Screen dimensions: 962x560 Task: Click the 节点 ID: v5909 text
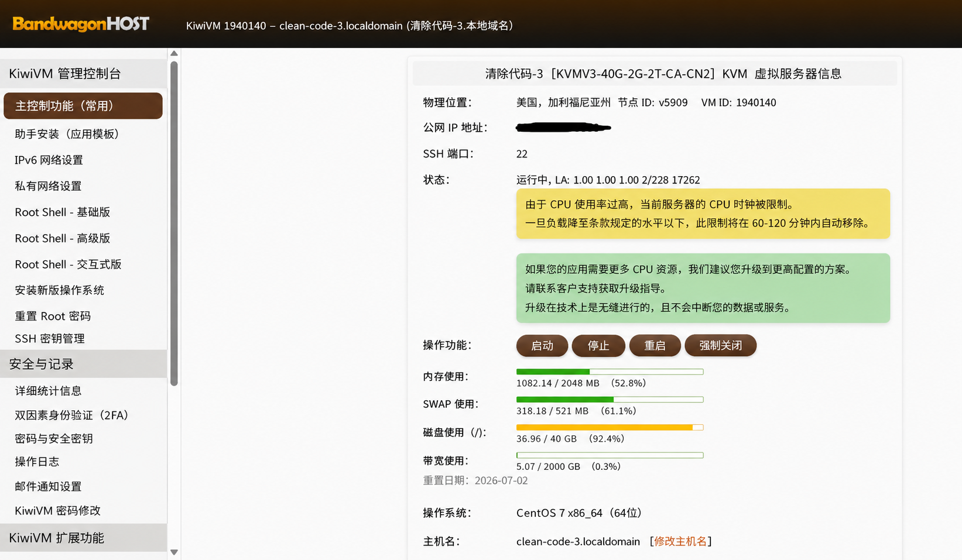point(653,102)
